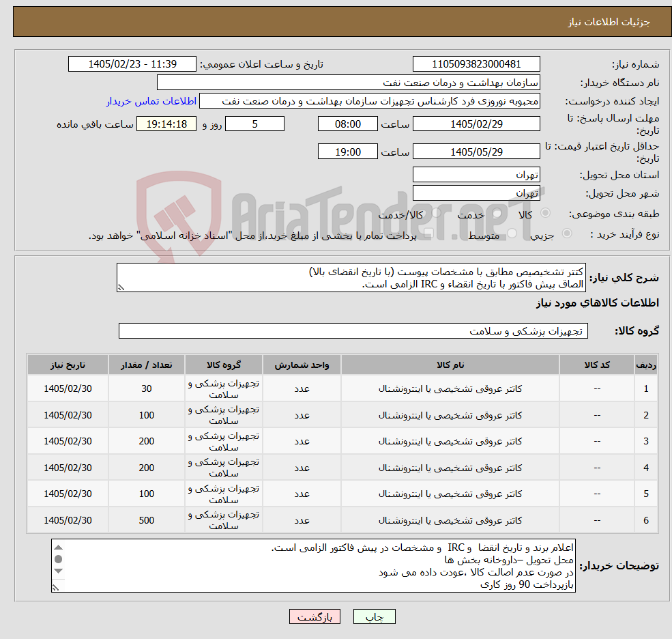Click the buyer notes text area
Viewport: 672px width, 639px height.
(x=313, y=566)
